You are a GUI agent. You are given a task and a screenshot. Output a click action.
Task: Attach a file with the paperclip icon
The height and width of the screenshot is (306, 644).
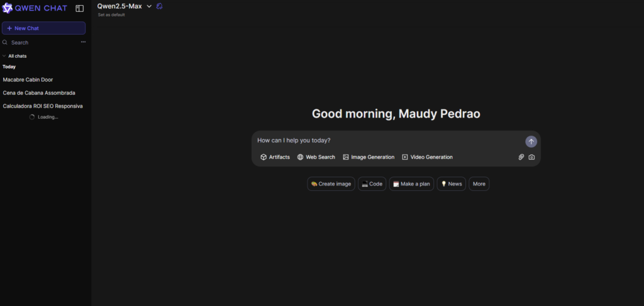521,157
